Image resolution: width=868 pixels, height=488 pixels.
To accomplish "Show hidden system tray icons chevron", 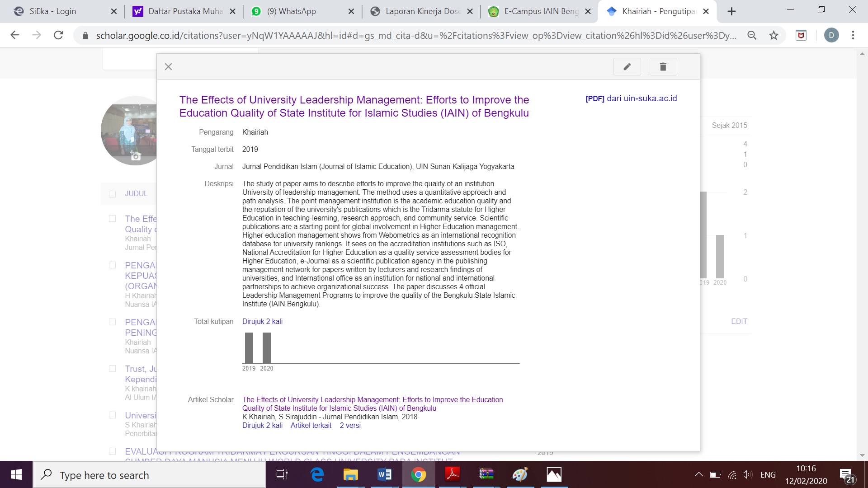I will click(698, 474).
